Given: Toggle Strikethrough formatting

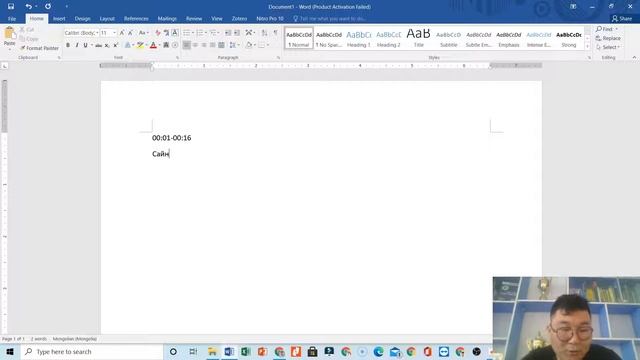Looking at the screenshot, I should pos(98,45).
